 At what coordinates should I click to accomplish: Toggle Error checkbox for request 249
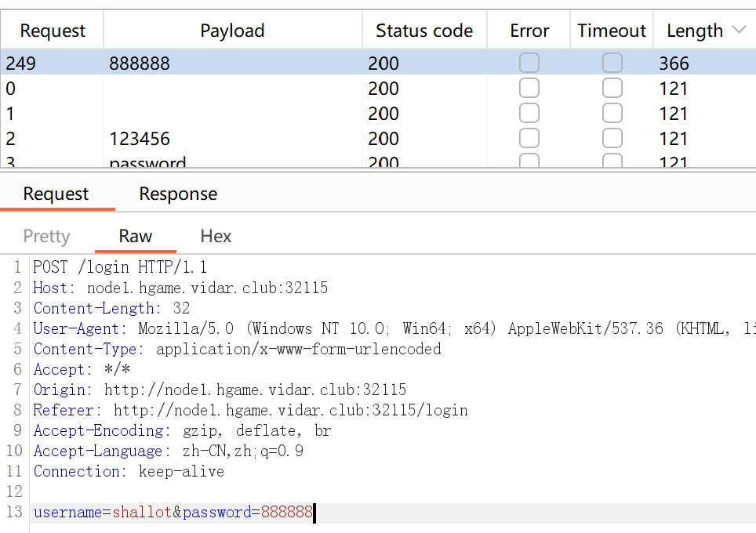point(529,63)
